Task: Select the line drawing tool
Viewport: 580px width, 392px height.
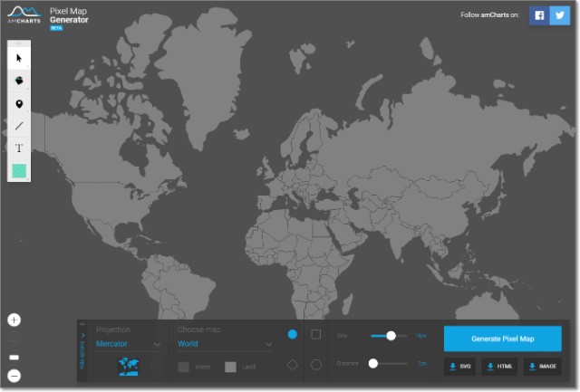Action: tap(19, 126)
